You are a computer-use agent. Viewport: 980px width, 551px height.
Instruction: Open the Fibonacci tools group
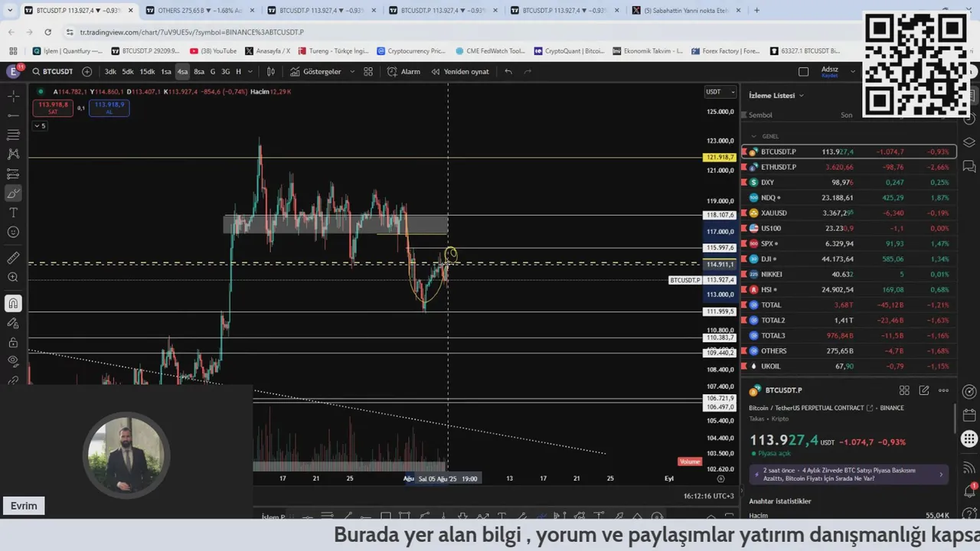[x=13, y=135]
